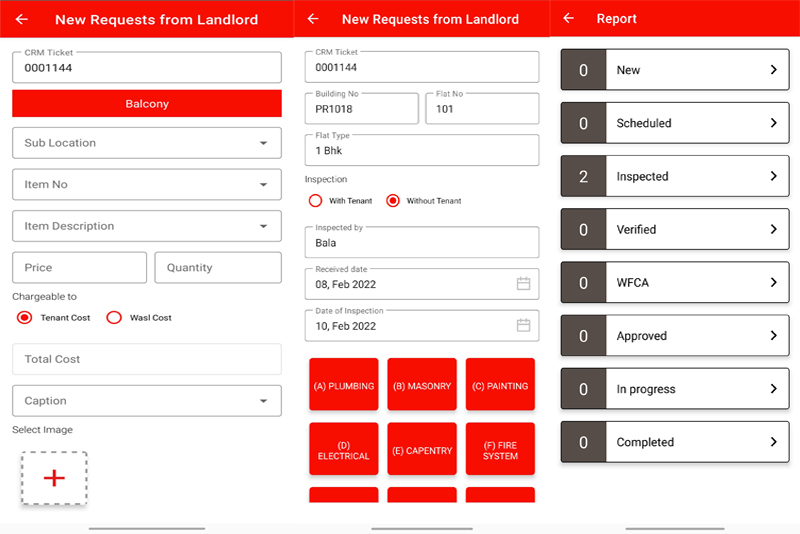The height and width of the screenshot is (534, 800).
Task: Click the Price field
Action: pos(80,268)
